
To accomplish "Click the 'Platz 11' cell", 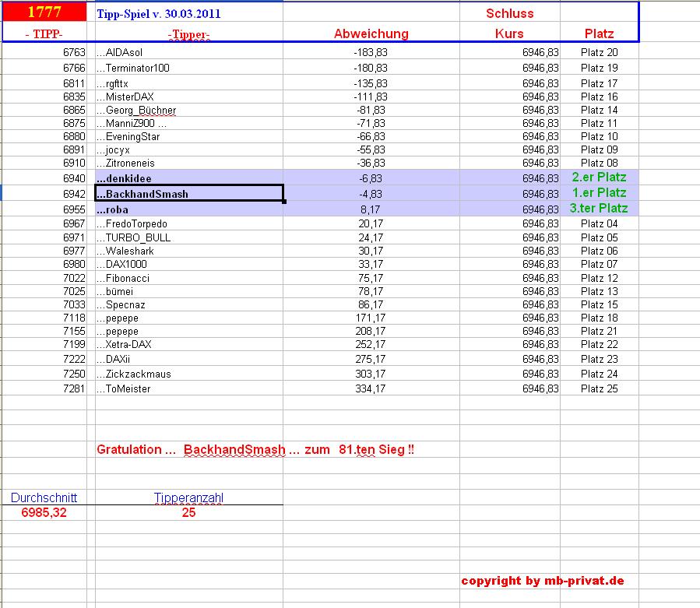I will point(599,123).
